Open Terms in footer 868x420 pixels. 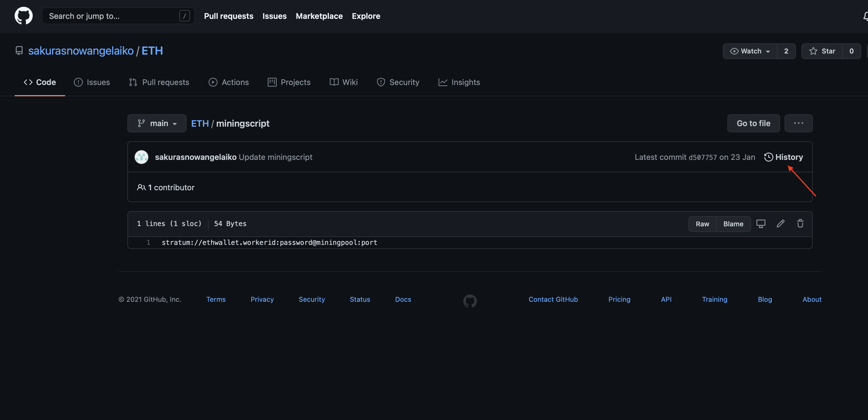point(216,299)
